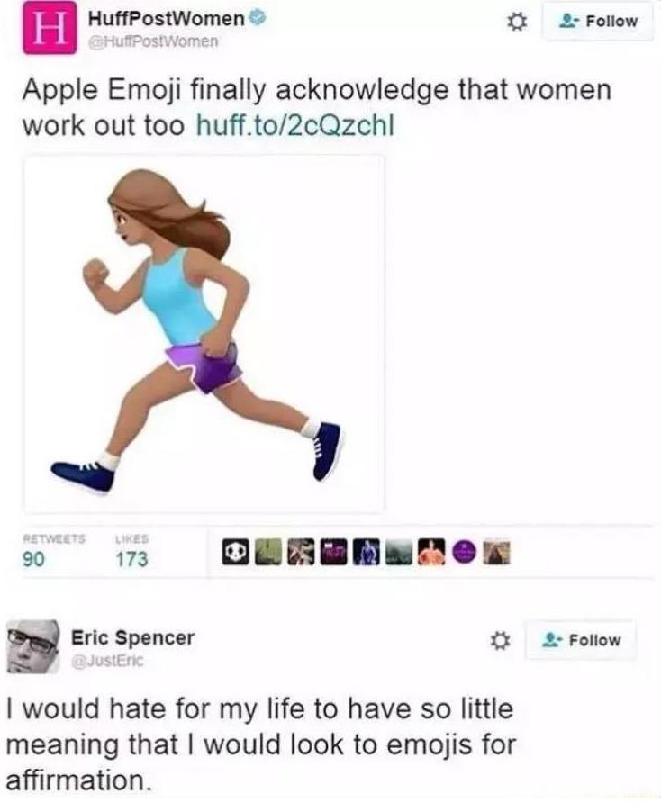Open the skull avatar among likers
Screen dimensions: 661x812
tap(236, 552)
